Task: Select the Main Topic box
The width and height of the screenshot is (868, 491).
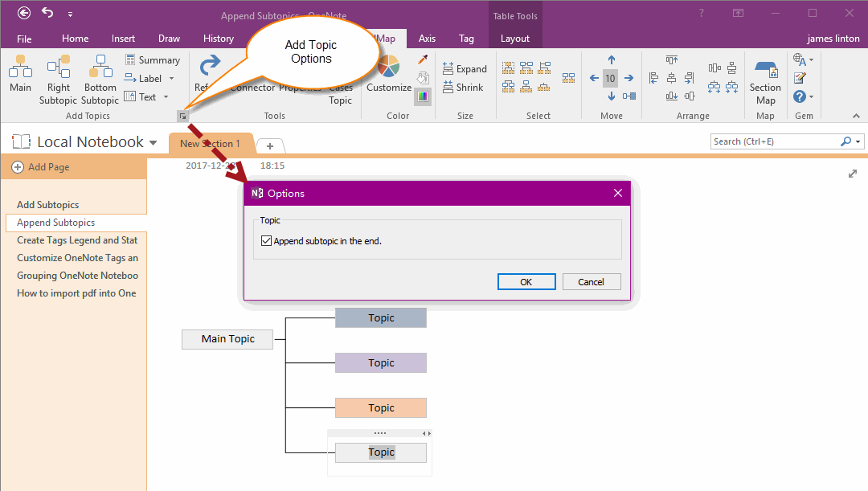Action: pyautogui.click(x=227, y=339)
